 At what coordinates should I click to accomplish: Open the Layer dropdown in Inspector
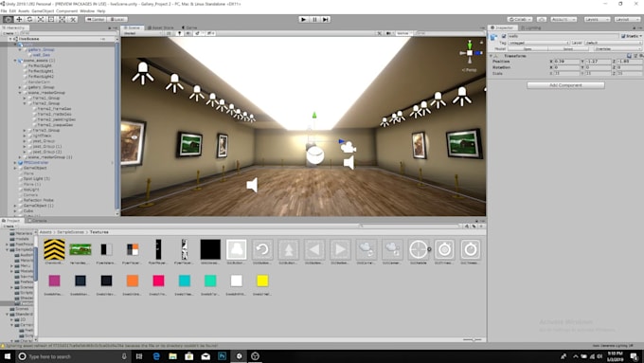click(613, 43)
